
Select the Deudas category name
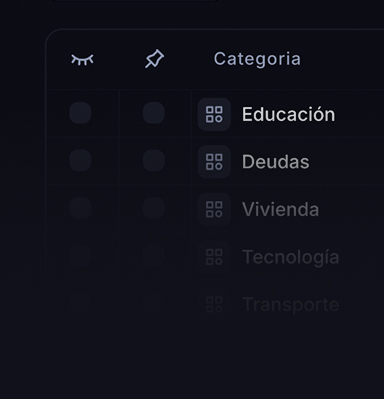coord(276,162)
